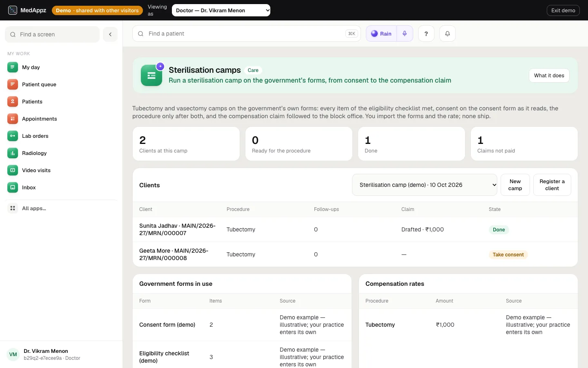Click the Take consent state badge
This screenshot has width=588, height=368.
(x=508, y=254)
